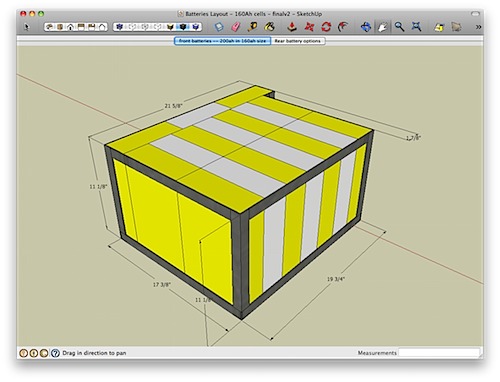Select the Paint Bucket tool
Image resolution: width=500 pixels, height=382 pixels.
click(x=269, y=27)
